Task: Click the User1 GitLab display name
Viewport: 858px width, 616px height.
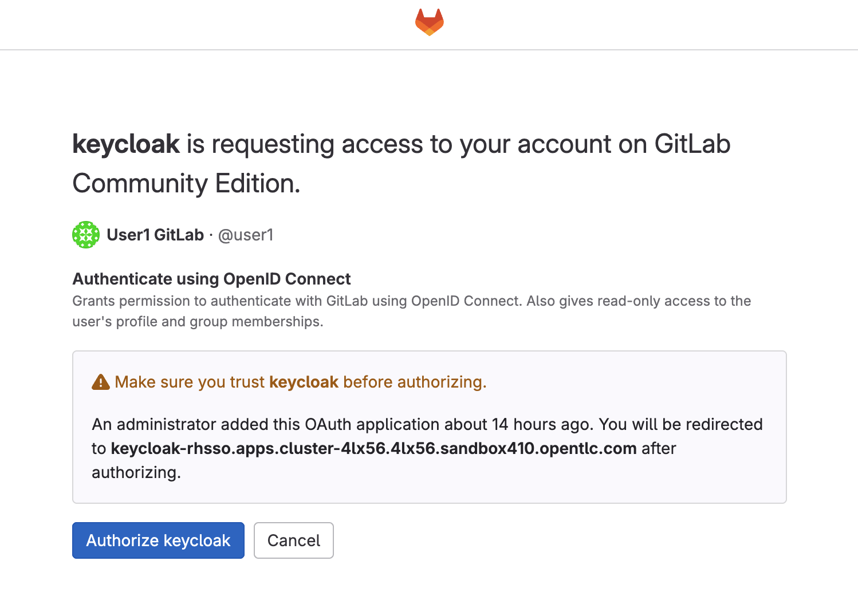Action: click(155, 235)
